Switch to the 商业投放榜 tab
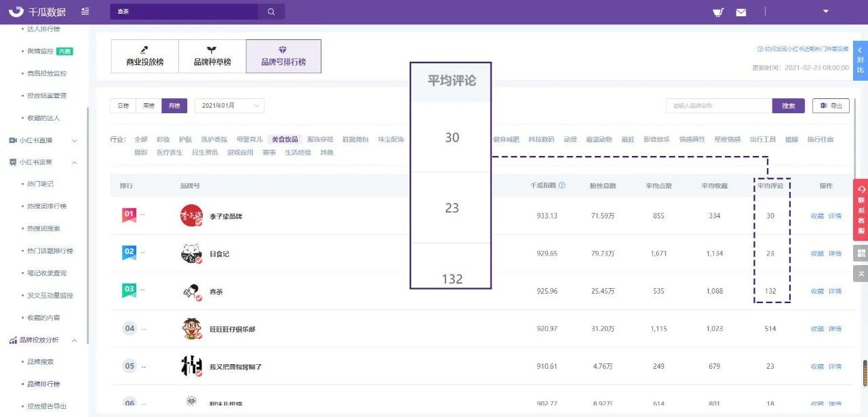Screen dimensions: 868x417 (x=145, y=56)
